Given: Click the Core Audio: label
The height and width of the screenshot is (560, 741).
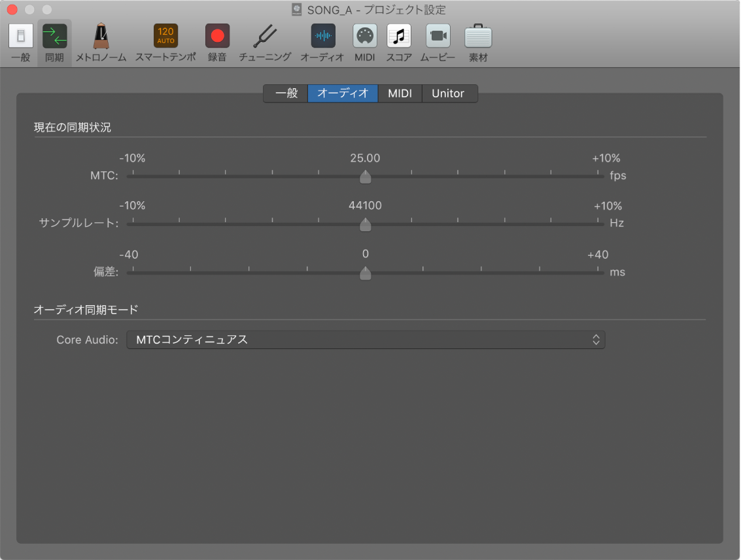Looking at the screenshot, I should 87,340.
